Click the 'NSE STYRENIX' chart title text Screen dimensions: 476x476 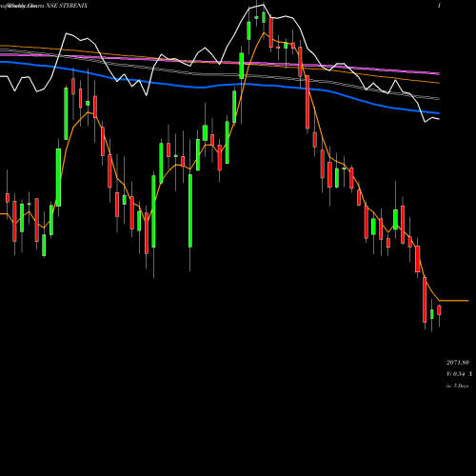pyautogui.click(x=67, y=6)
